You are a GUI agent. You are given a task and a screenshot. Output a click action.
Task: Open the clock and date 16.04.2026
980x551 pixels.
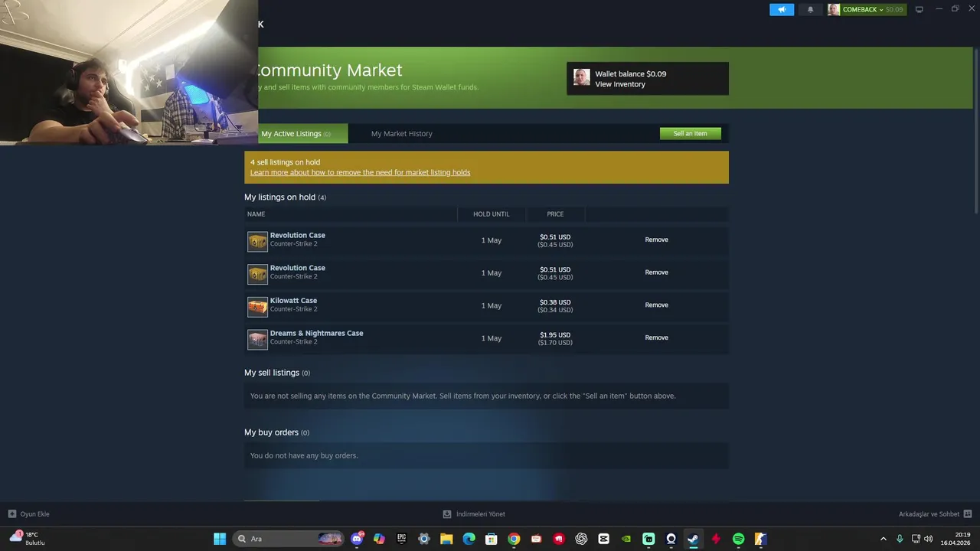(955, 539)
